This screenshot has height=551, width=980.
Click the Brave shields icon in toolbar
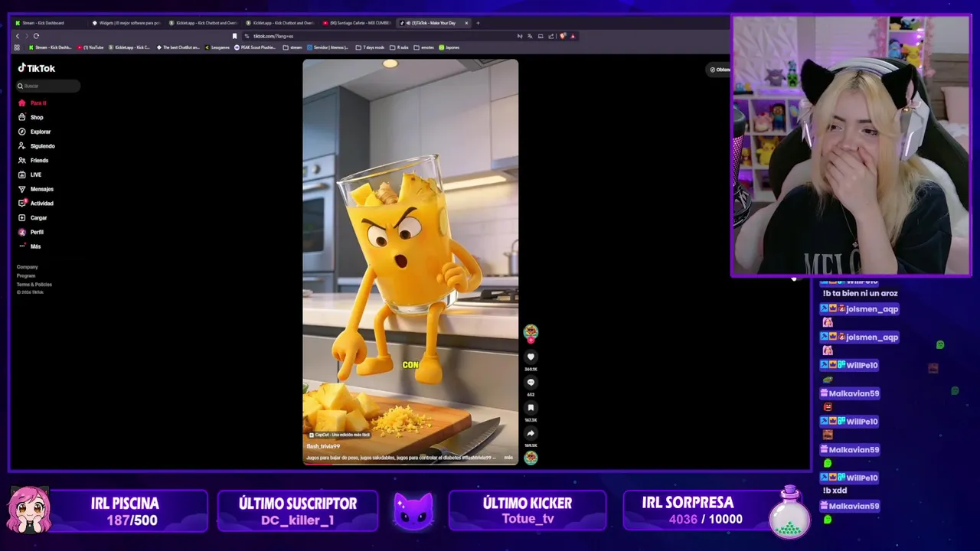pyautogui.click(x=563, y=36)
